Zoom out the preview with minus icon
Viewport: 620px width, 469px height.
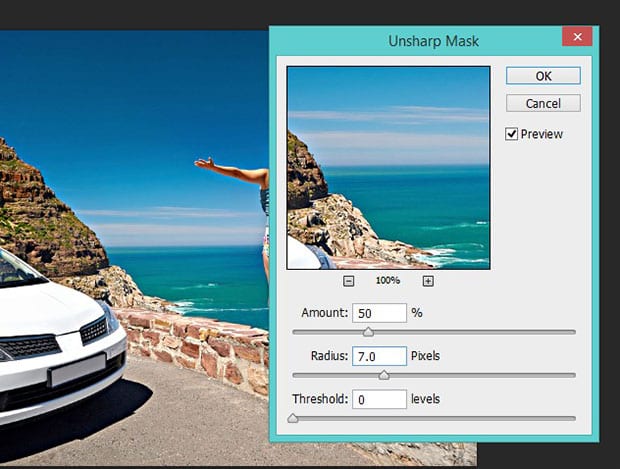point(348,281)
